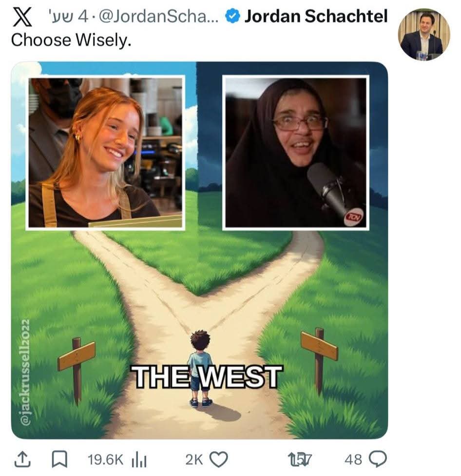This screenshot has width=461, height=476.
Task: Click 'THE WEST' caption on the meme
Action: tap(206, 377)
